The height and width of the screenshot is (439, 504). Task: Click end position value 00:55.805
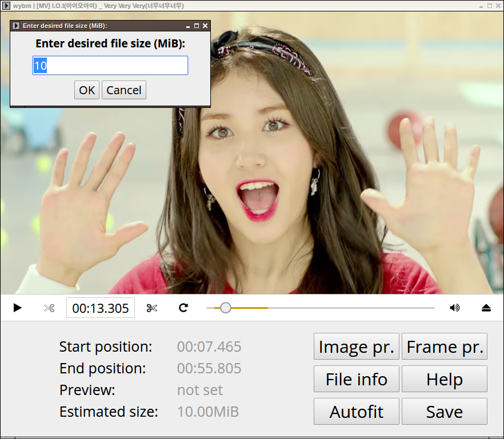coord(209,368)
